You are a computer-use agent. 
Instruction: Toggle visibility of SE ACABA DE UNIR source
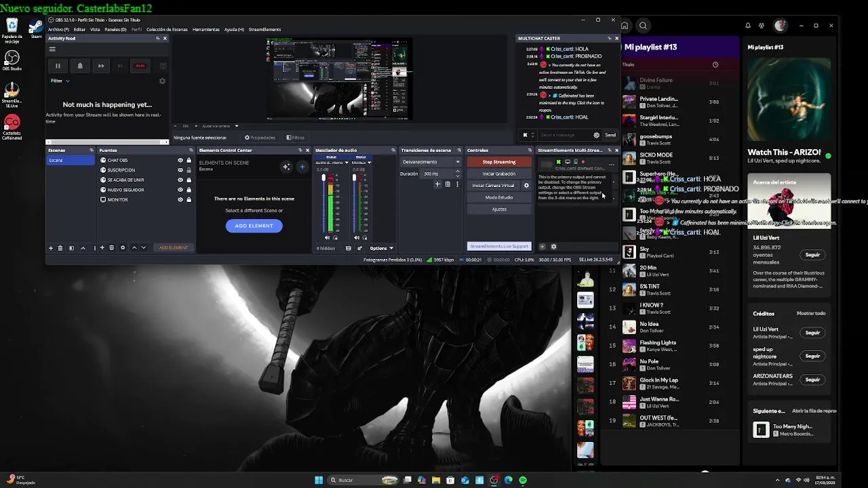[x=180, y=180]
